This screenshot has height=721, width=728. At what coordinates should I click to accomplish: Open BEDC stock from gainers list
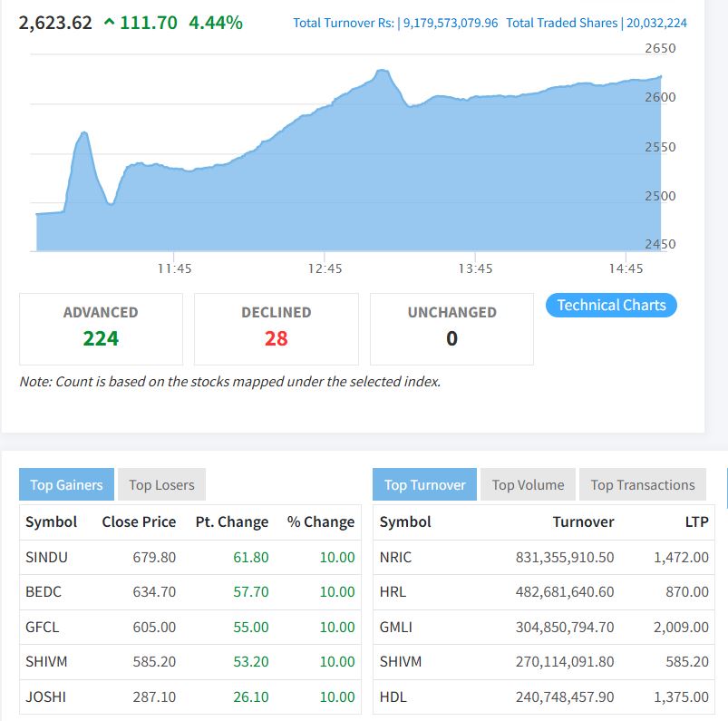pyautogui.click(x=45, y=591)
